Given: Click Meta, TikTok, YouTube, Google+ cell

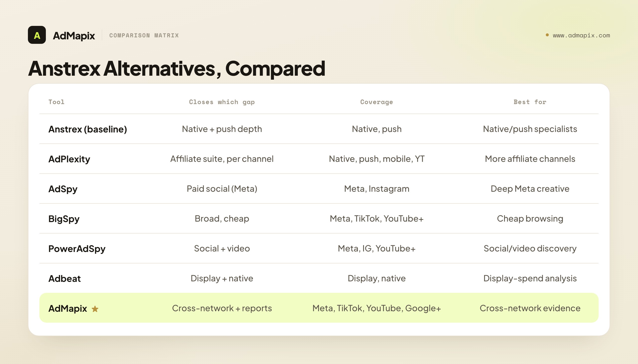Looking at the screenshot, I should [377, 308].
